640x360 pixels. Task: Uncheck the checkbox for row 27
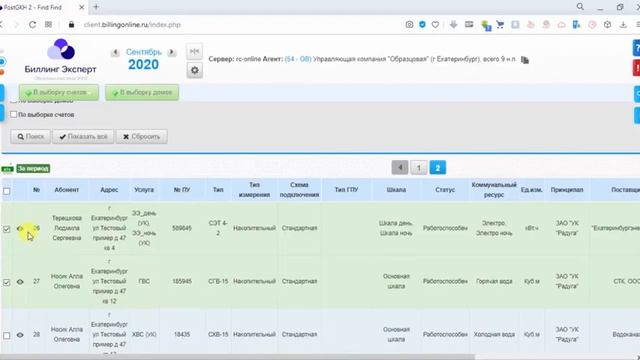7,282
